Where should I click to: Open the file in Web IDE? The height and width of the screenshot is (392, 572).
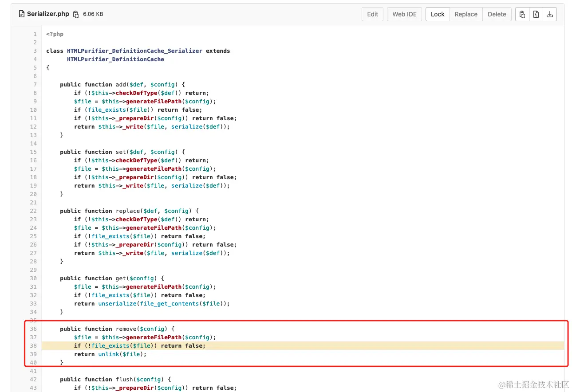tap(404, 14)
